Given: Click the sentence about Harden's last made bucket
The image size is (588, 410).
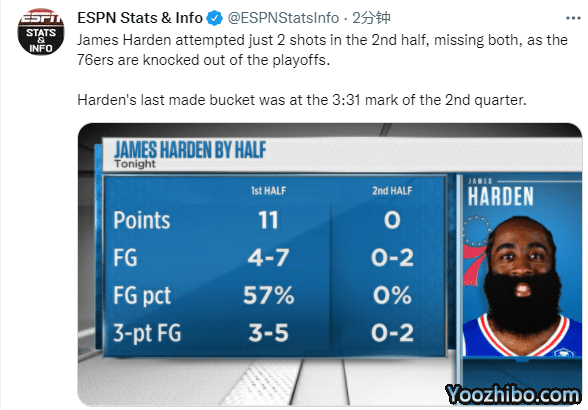Looking at the screenshot, I should 302,100.
